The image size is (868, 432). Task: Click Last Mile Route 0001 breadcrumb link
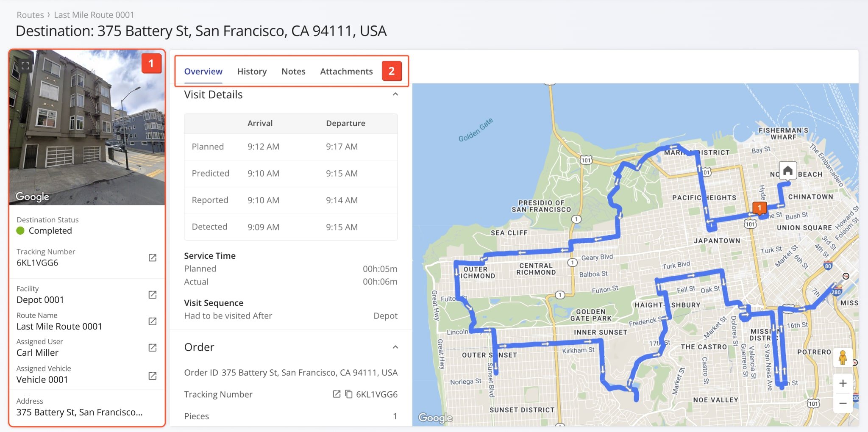click(x=94, y=15)
